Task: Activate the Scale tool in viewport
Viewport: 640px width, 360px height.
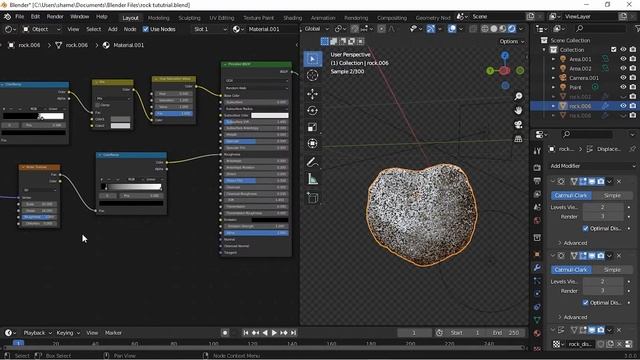Action: point(312,127)
